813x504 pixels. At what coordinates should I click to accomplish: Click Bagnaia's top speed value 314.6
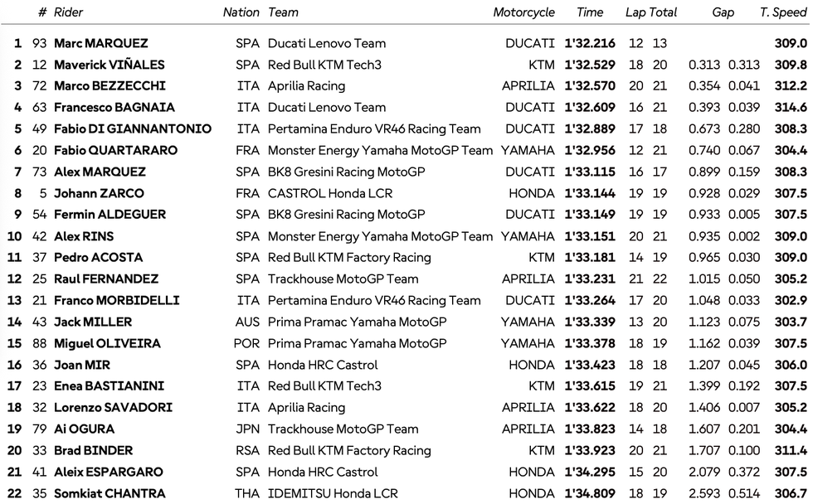tap(790, 107)
